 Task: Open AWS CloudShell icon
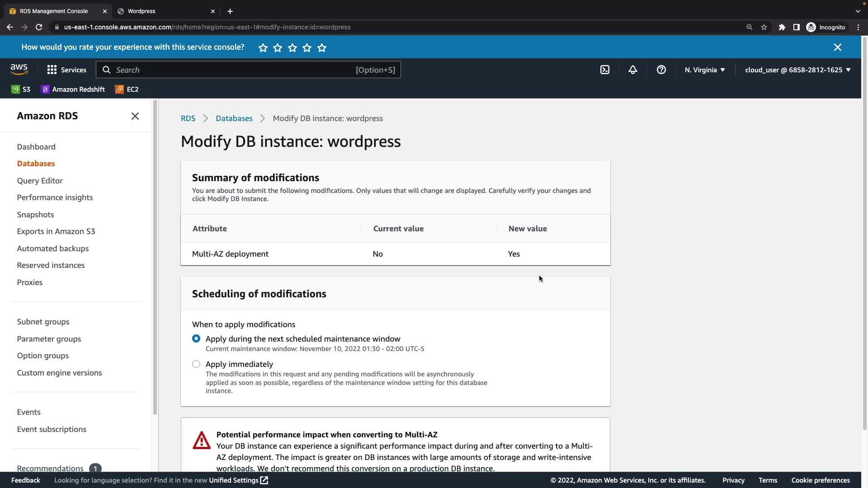(604, 70)
